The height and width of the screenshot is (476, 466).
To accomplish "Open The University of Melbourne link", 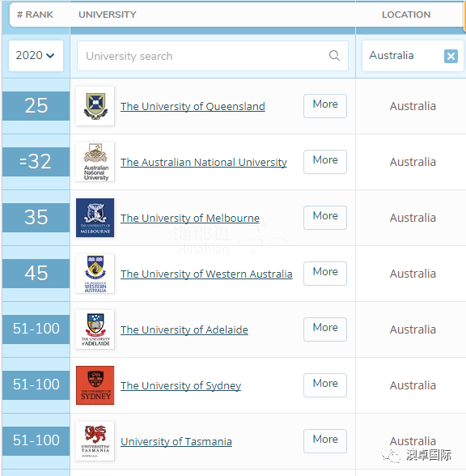I will tap(190, 219).
